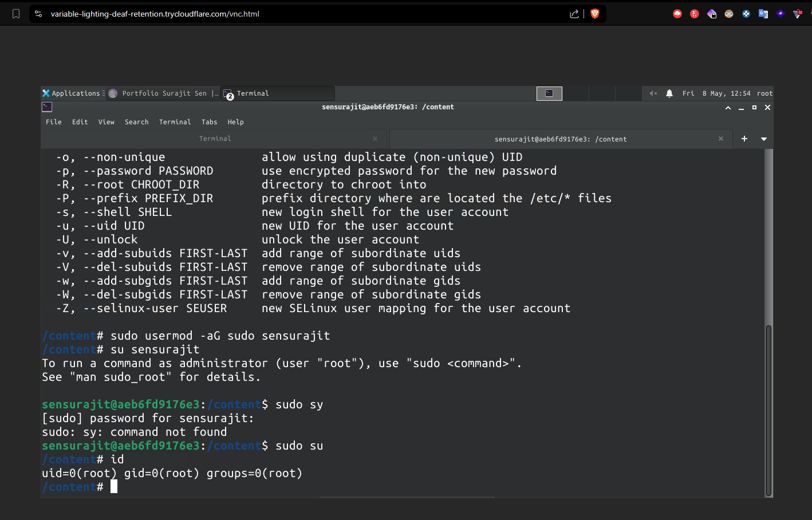Click the 'sudo sy' command text
This screenshot has width=812, height=520.
click(x=299, y=404)
